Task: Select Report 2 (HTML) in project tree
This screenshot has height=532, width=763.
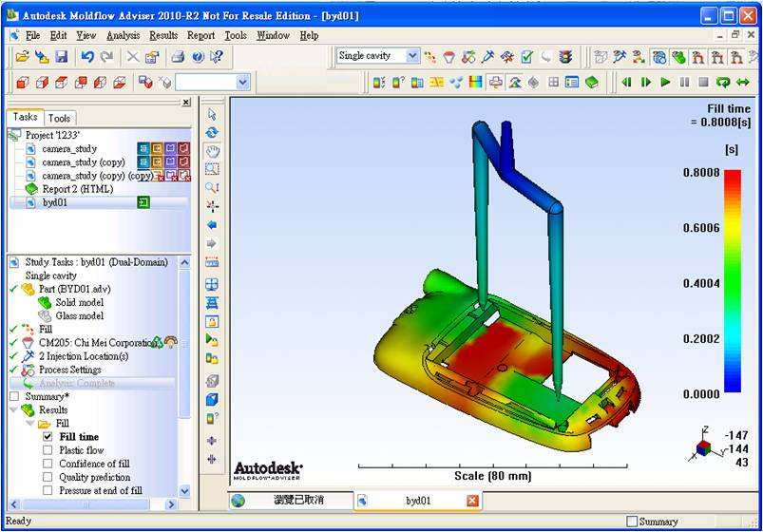Action: (x=77, y=189)
